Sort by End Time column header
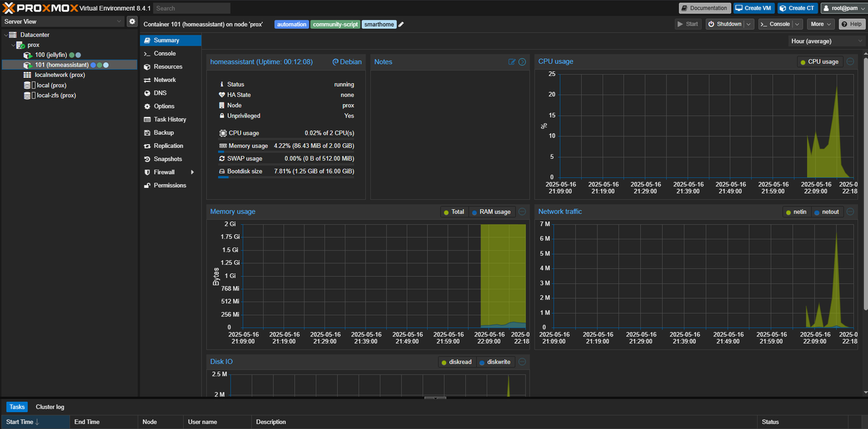The image size is (868, 429). tap(104, 422)
